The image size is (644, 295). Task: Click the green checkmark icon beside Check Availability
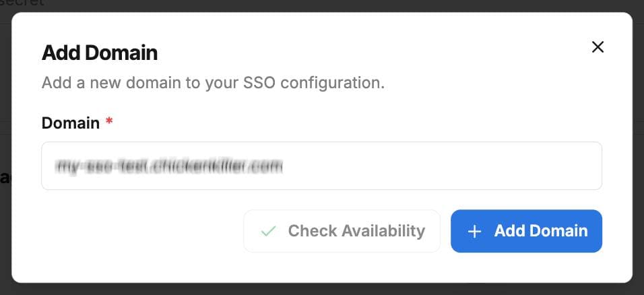point(269,231)
